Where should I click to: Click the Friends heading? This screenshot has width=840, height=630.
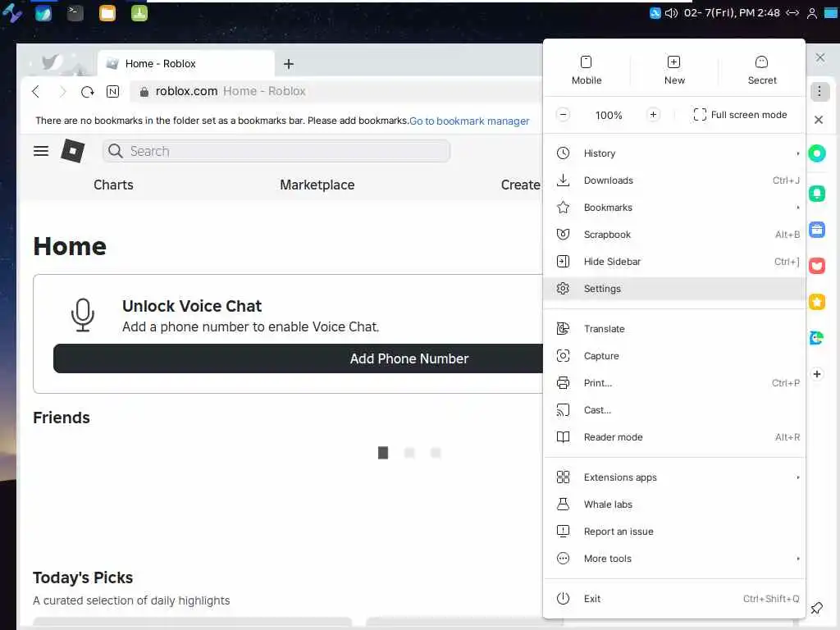(x=61, y=418)
